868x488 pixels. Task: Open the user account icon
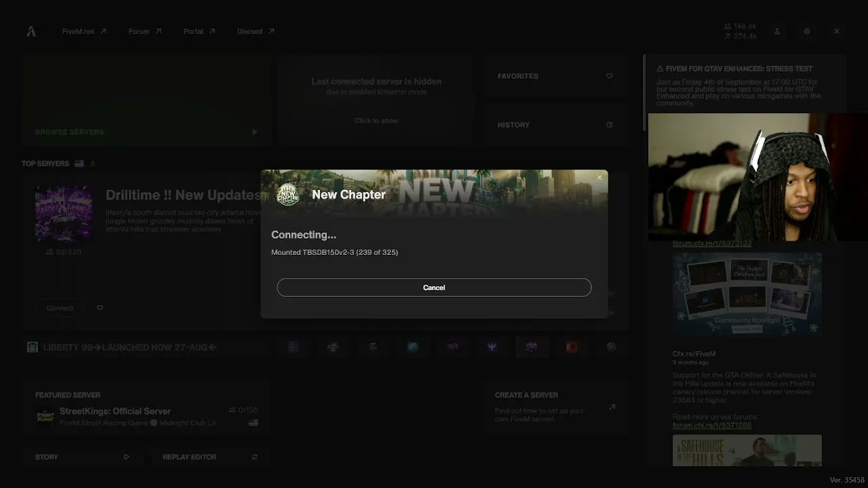pyautogui.click(x=777, y=31)
